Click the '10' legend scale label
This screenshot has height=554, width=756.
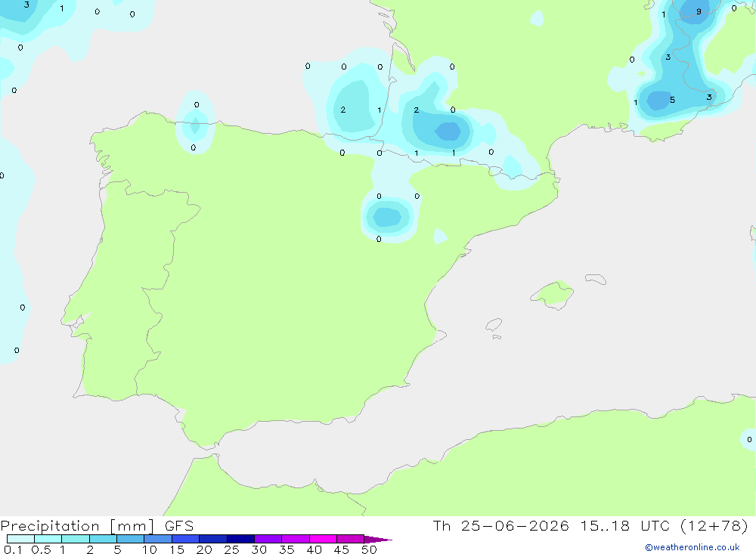150,549
